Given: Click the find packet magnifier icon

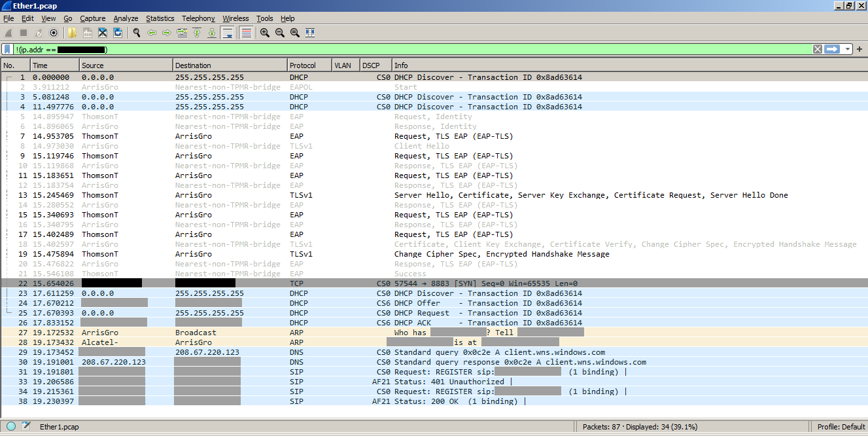Looking at the screenshot, I should pyautogui.click(x=137, y=32).
